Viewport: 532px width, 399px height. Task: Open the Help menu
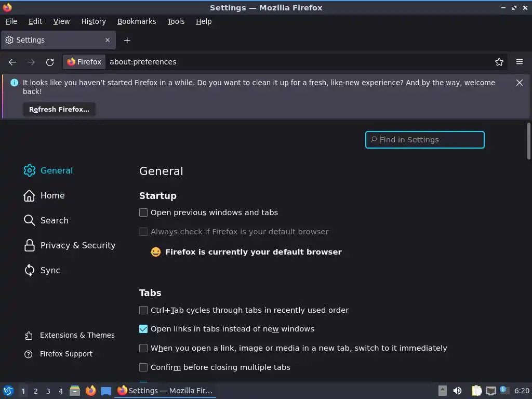(204, 21)
